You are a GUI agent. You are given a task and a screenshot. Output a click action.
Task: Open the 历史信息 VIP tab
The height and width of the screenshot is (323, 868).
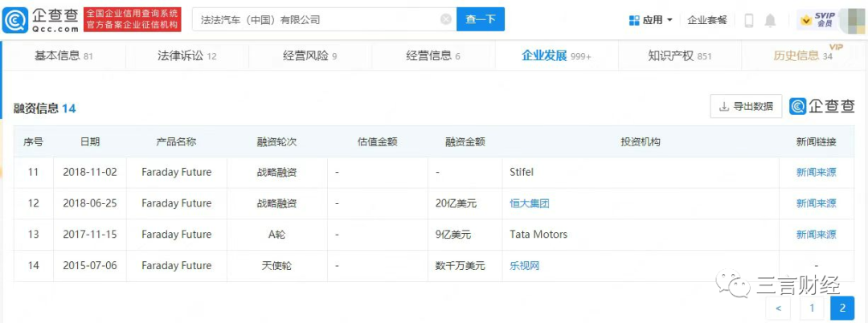click(x=803, y=56)
